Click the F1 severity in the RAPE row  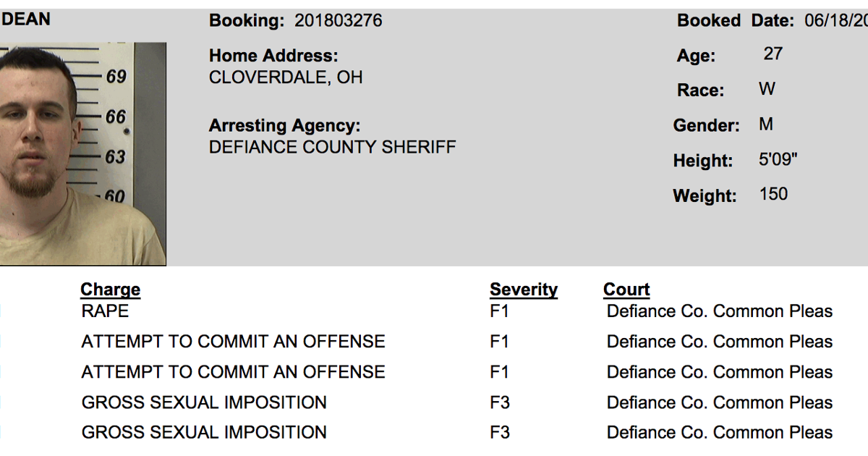(499, 311)
